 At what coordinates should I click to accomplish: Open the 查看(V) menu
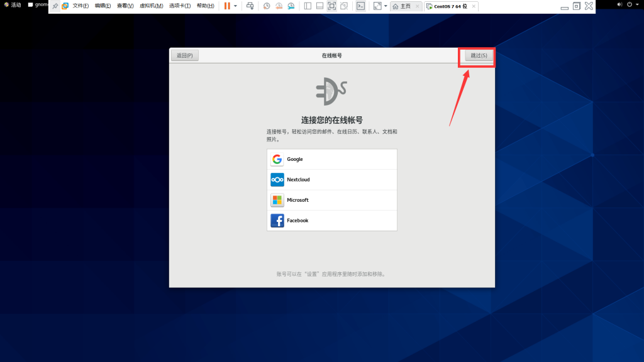point(125,6)
